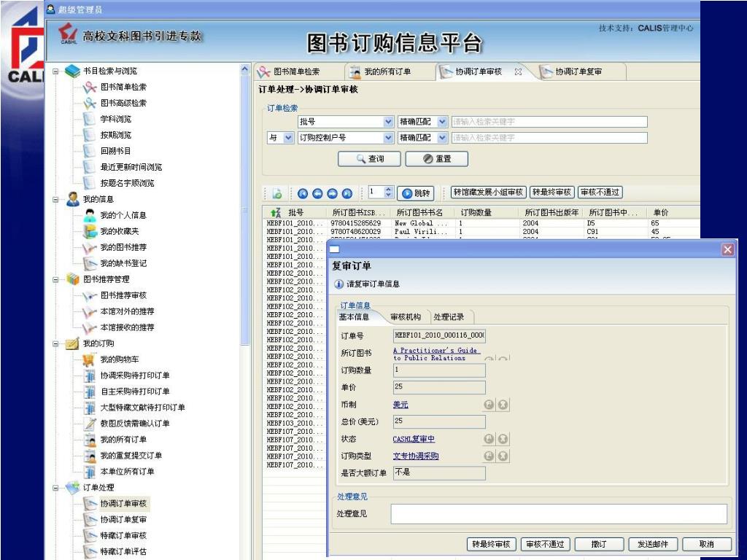Screen dimensions: 747x560
Task: Click the 查询 search button
Action: [370, 158]
